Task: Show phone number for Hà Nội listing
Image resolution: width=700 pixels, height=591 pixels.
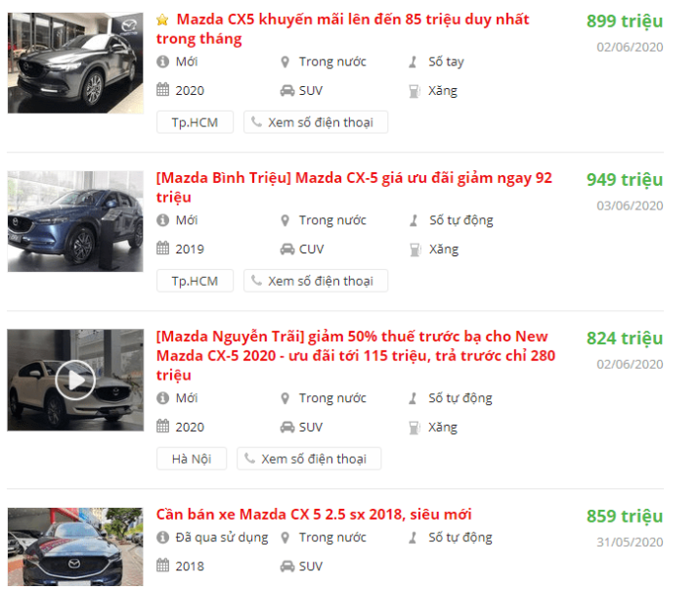Action: tap(309, 459)
